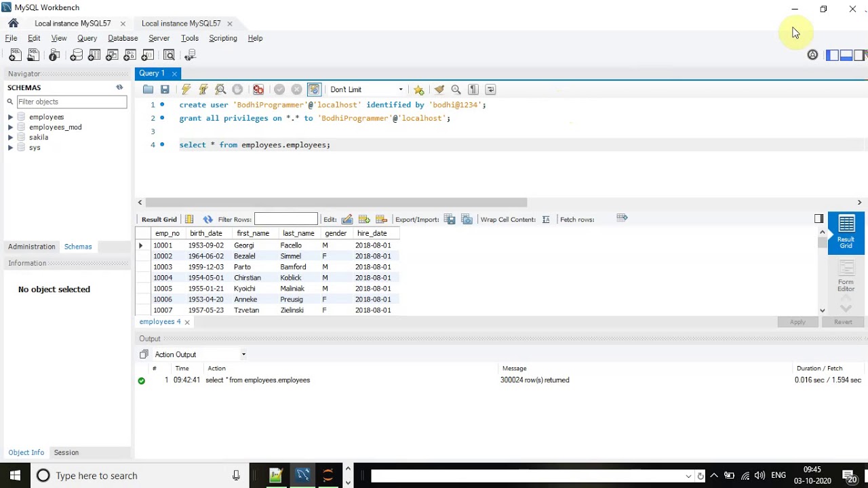Beautify query with broom icon
Viewport: 868px width, 488px height.
point(439,89)
